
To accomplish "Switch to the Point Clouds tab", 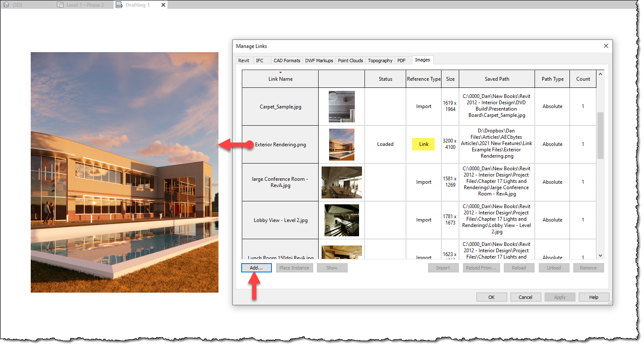I will pyautogui.click(x=350, y=60).
